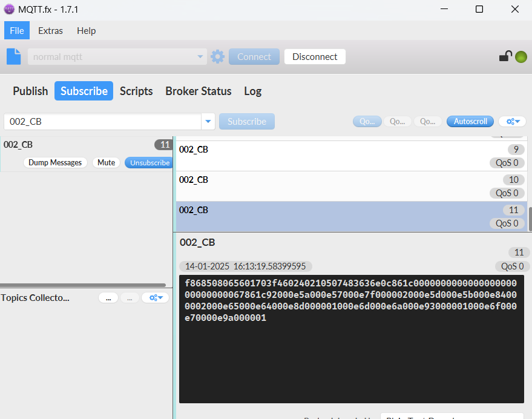Image resolution: width=532 pixels, height=419 pixels.
Task: Open connection settings gear icon
Action: point(217,56)
